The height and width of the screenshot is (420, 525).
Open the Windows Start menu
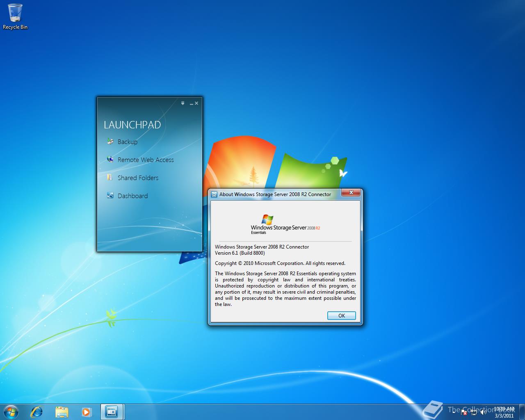click(x=11, y=411)
